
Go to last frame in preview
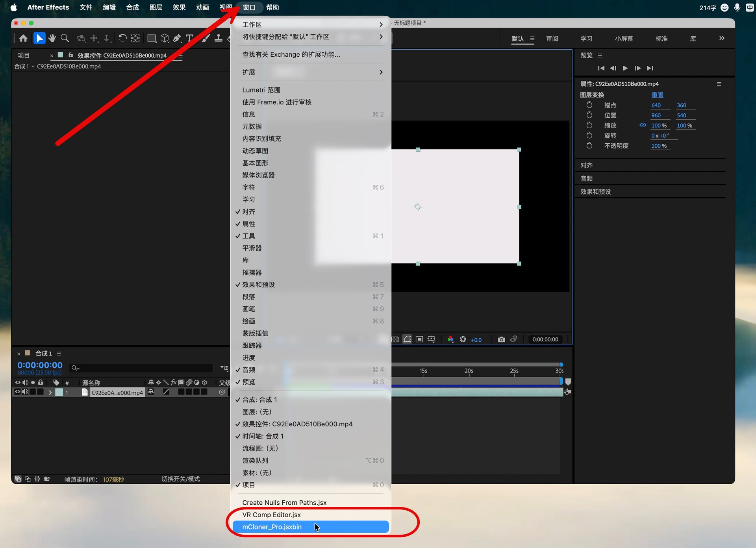point(650,68)
